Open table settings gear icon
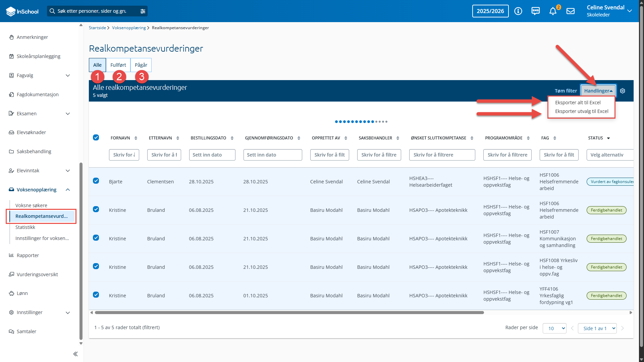644x362 pixels. pos(623,91)
